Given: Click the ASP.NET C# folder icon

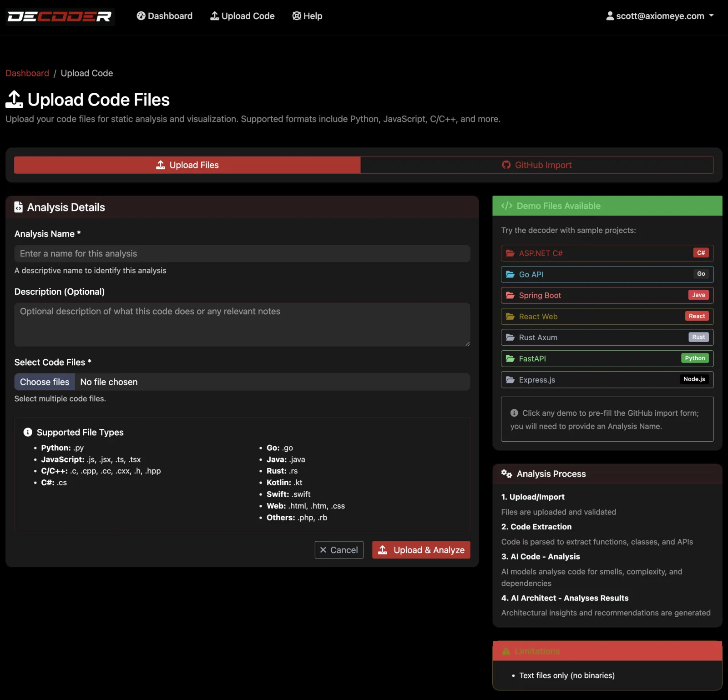Looking at the screenshot, I should tap(511, 253).
